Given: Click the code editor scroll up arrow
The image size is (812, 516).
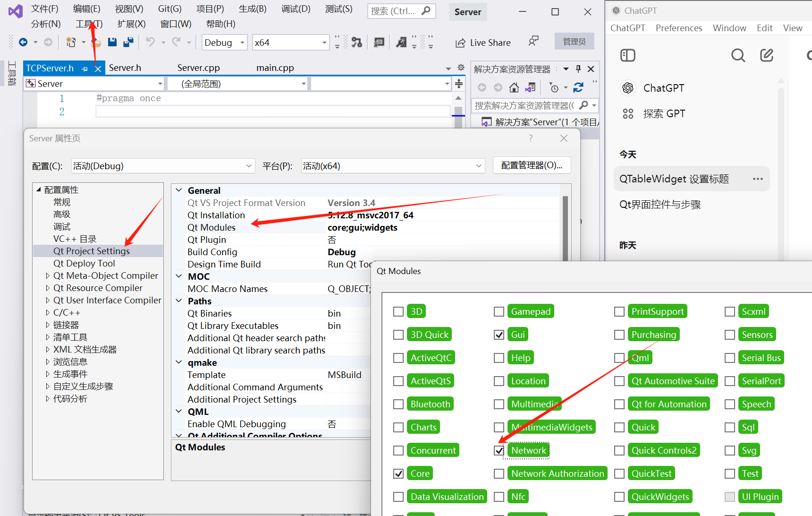Looking at the screenshot, I should click(458, 98).
